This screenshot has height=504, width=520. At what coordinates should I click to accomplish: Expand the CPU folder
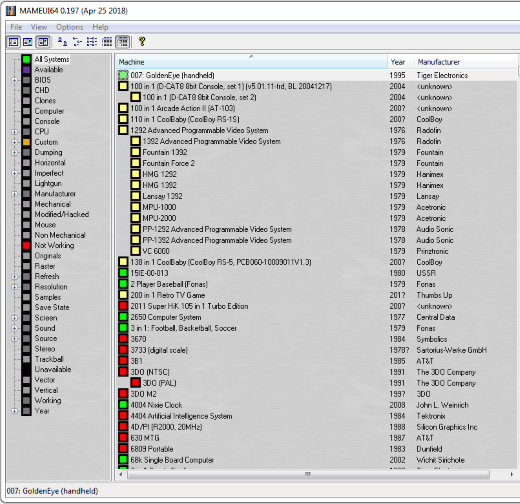(x=14, y=132)
